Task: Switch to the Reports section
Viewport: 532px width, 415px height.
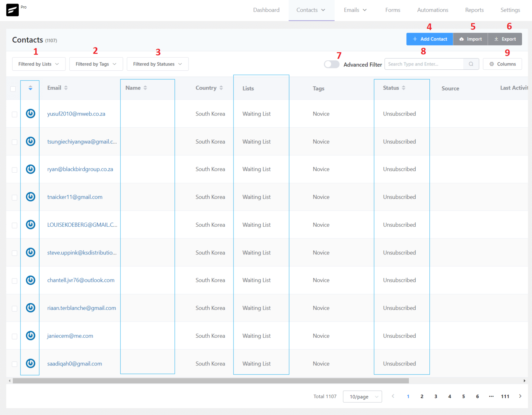Action: 474,10
